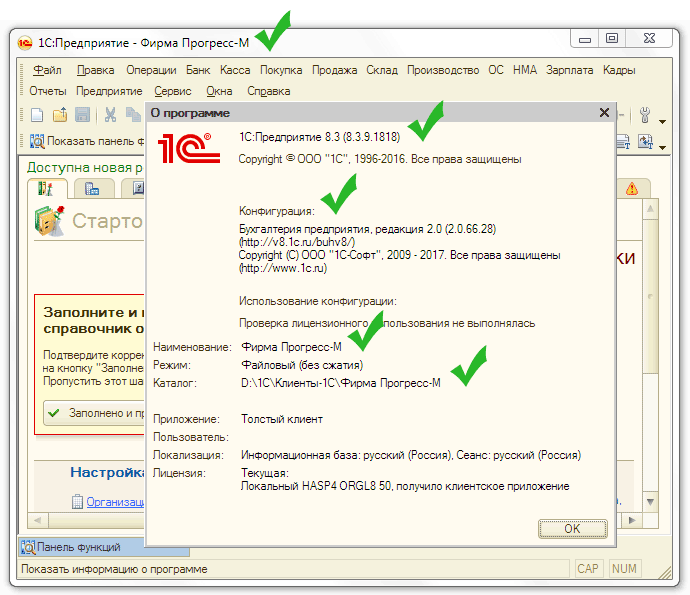Open the Организации link
The height and width of the screenshot is (595, 690).
click(115, 502)
